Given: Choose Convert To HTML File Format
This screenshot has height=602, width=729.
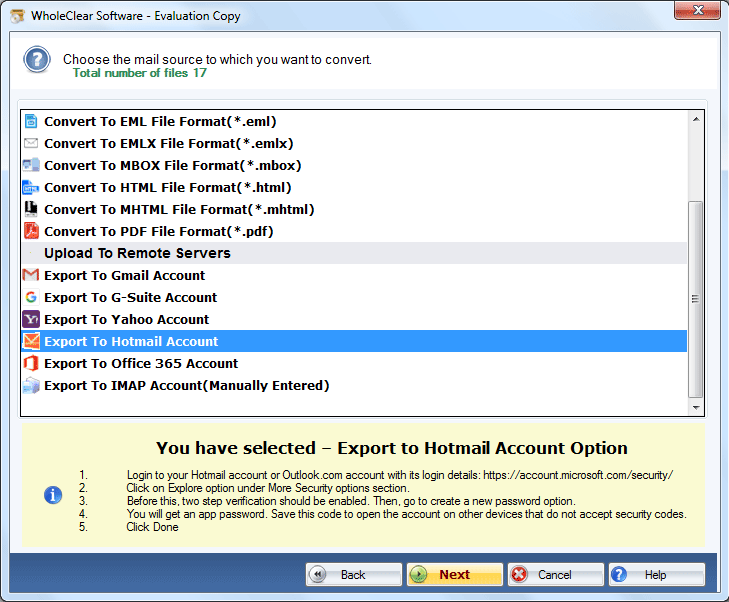Looking at the screenshot, I should 354,187.
